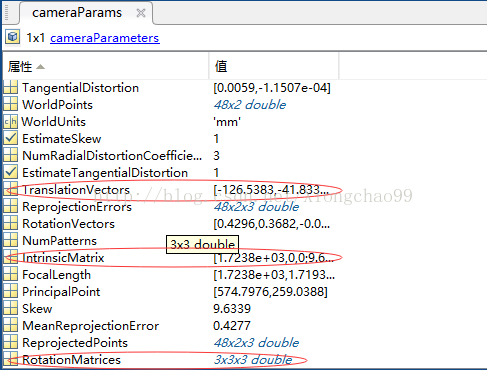Select the EstimateSkew property name
The width and height of the screenshot is (487, 370).
click(x=62, y=139)
